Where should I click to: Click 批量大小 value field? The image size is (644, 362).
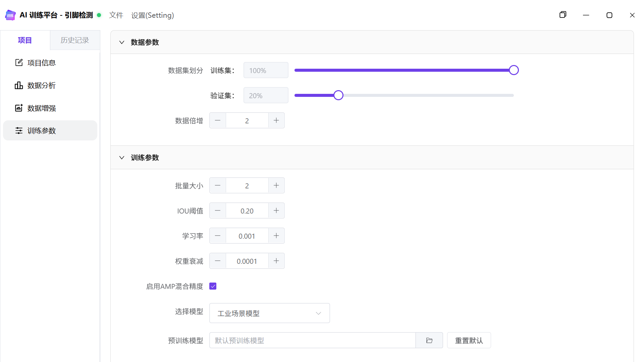[247, 185]
